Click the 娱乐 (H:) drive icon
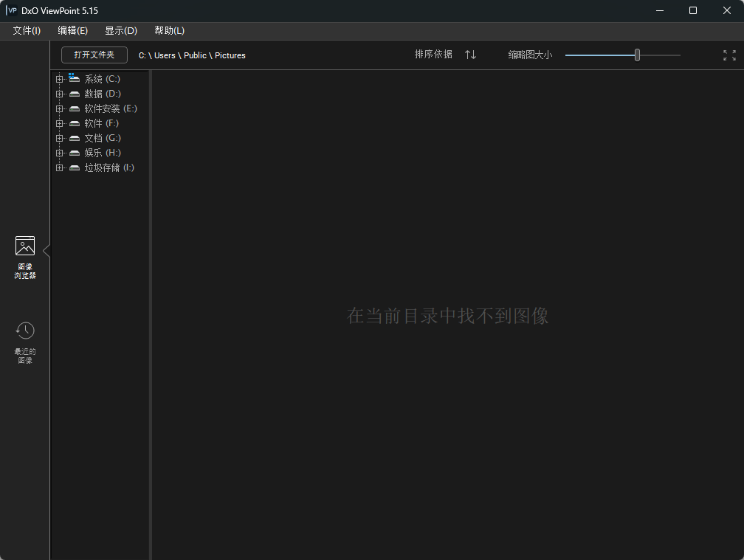Viewport: 744px width, 560px height. tap(75, 153)
